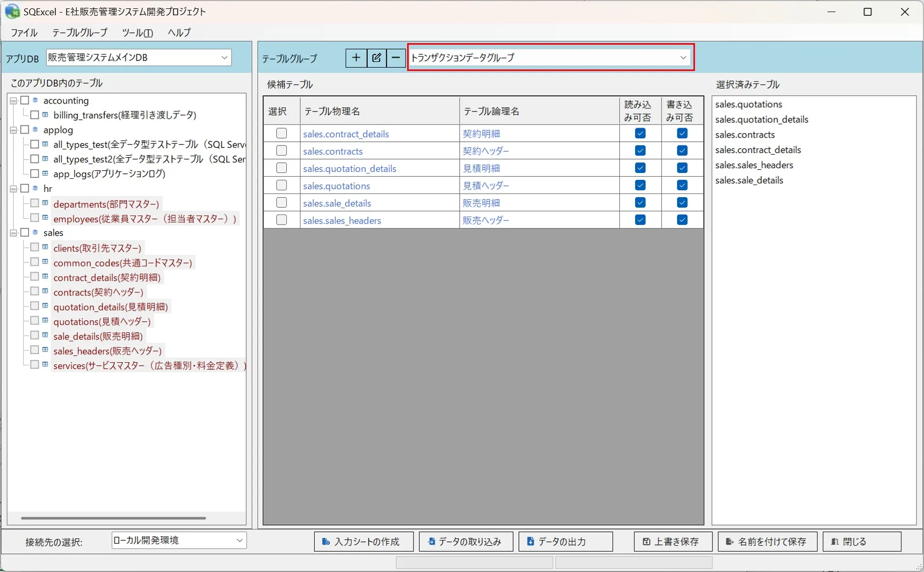Image resolution: width=924 pixels, height=572 pixels.
Task: Open the ファイル menu
Action: 24,33
